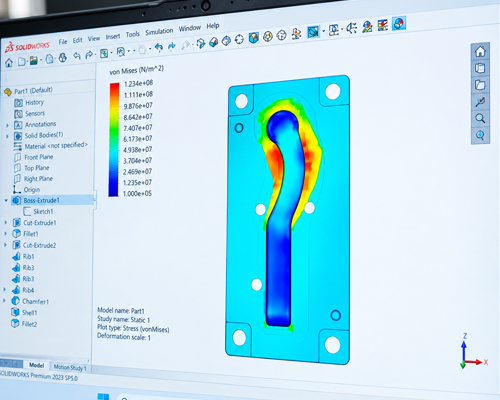Select the Rib1 feature icon
500x400 pixels.
point(16,257)
